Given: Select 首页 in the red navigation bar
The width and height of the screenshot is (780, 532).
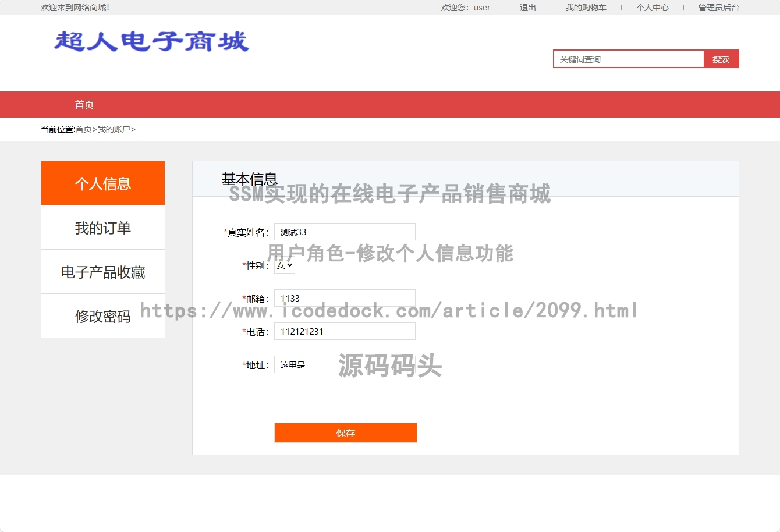Looking at the screenshot, I should (x=84, y=105).
